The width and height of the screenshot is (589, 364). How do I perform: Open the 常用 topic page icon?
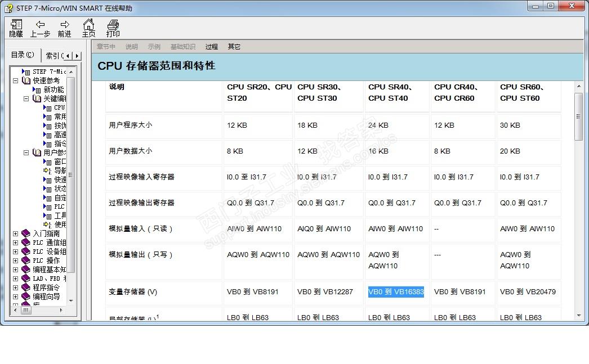(47, 116)
